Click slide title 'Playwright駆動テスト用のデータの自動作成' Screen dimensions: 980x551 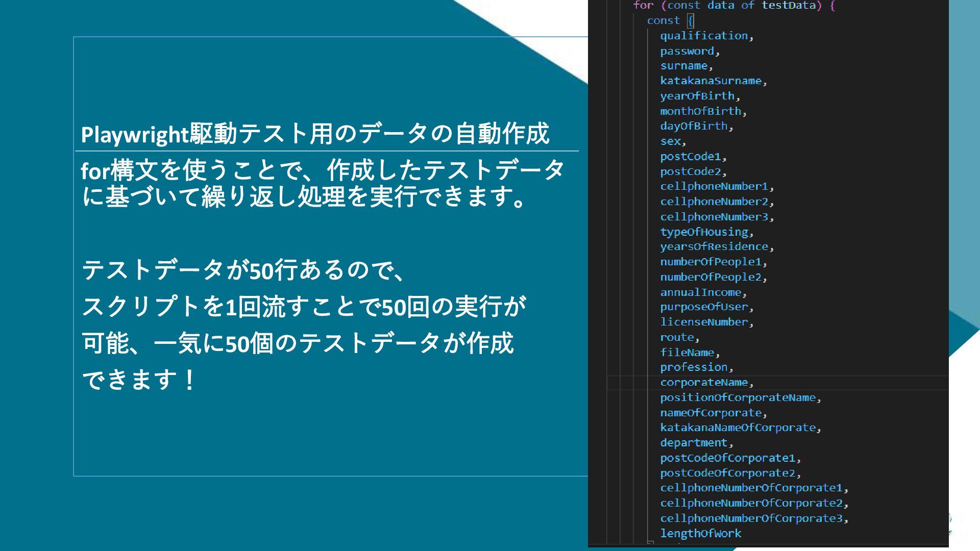315,134
